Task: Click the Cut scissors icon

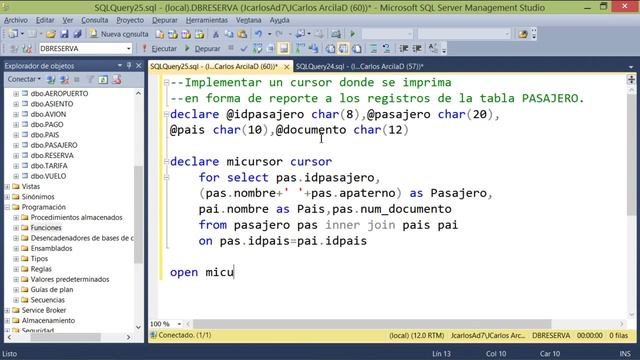Action: 216,34
